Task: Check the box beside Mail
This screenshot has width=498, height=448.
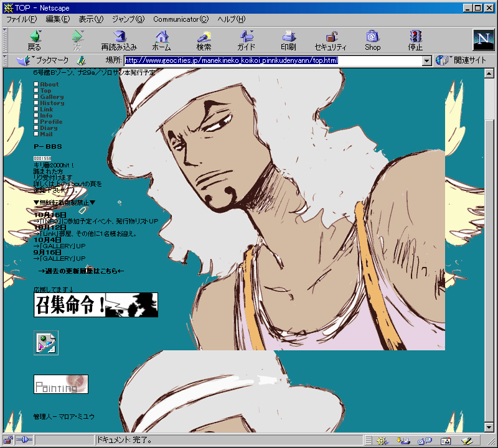Action: 36,134
